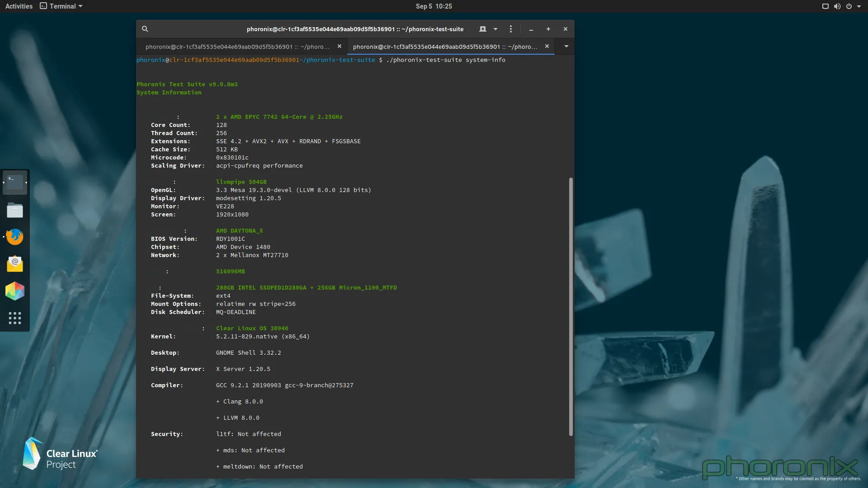Open the Activities overview

pos(19,6)
